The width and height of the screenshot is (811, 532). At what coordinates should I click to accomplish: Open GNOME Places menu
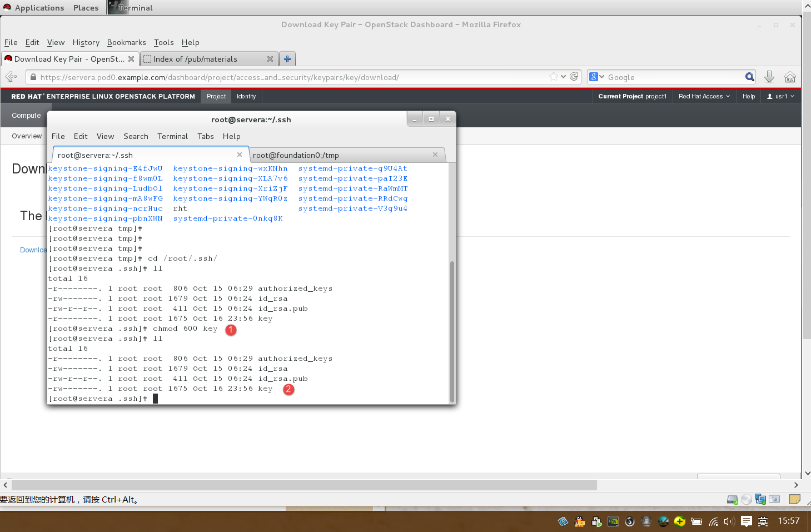tap(86, 8)
